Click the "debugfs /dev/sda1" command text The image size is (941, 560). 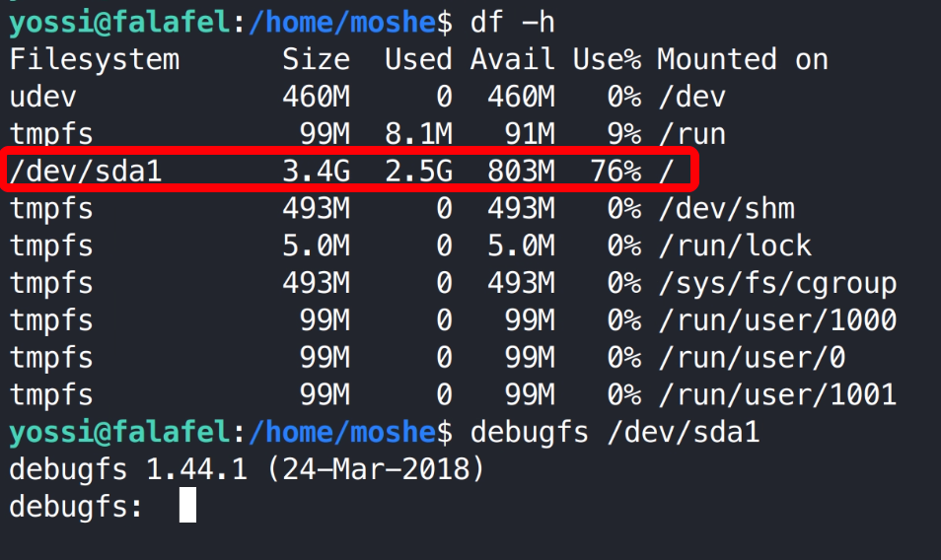click(615, 433)
